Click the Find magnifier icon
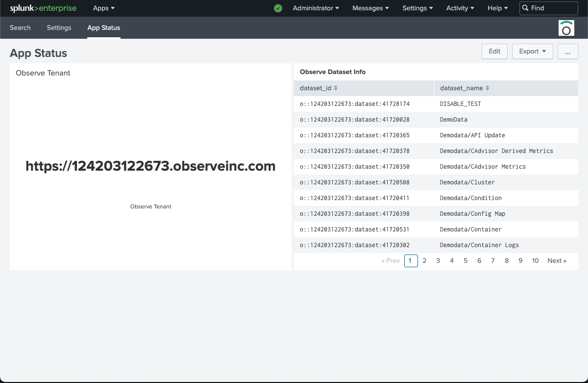 tap(525, 8)
